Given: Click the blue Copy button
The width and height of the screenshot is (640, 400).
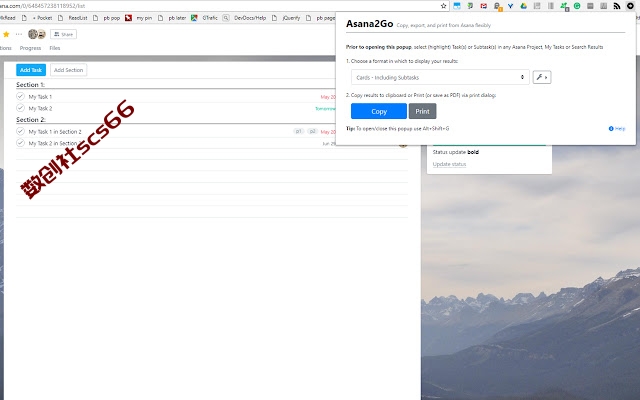Looking at the screenshot, I should [x=379, y=111].
